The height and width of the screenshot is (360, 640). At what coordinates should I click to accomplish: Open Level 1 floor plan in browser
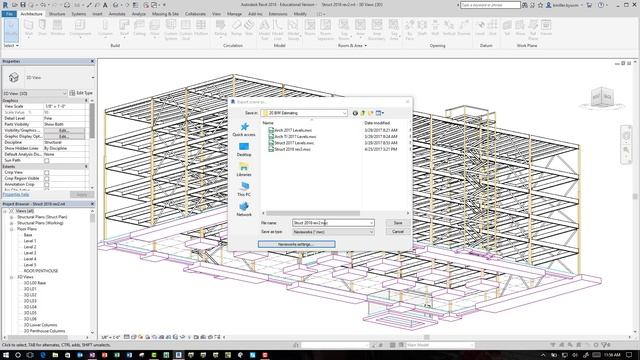pos(29,241)
